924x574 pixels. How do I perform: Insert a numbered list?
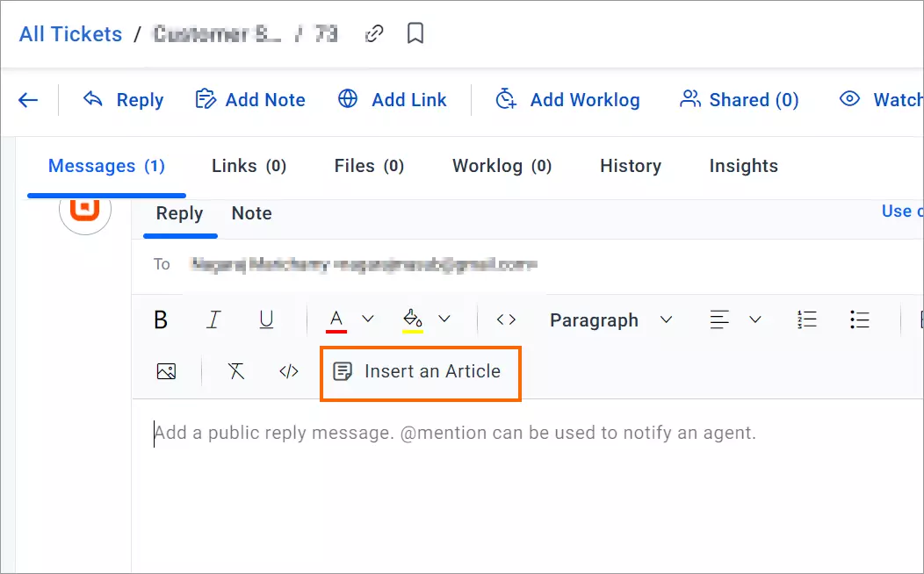click(806, 319)
